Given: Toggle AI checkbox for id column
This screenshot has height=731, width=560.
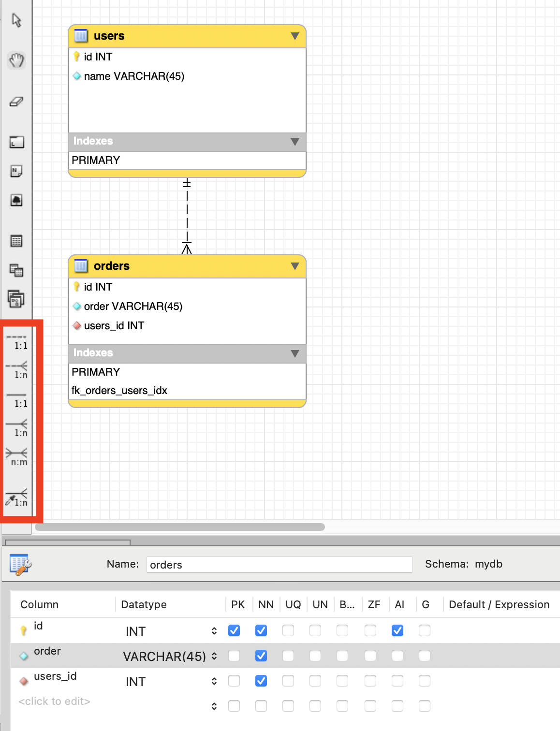Looking at the screenshot, I should pos(398,630).
